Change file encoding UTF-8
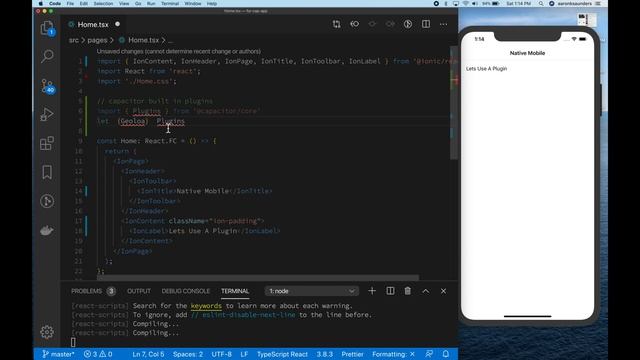The height and width of the screenshot is (360, 640). [222, 354]
